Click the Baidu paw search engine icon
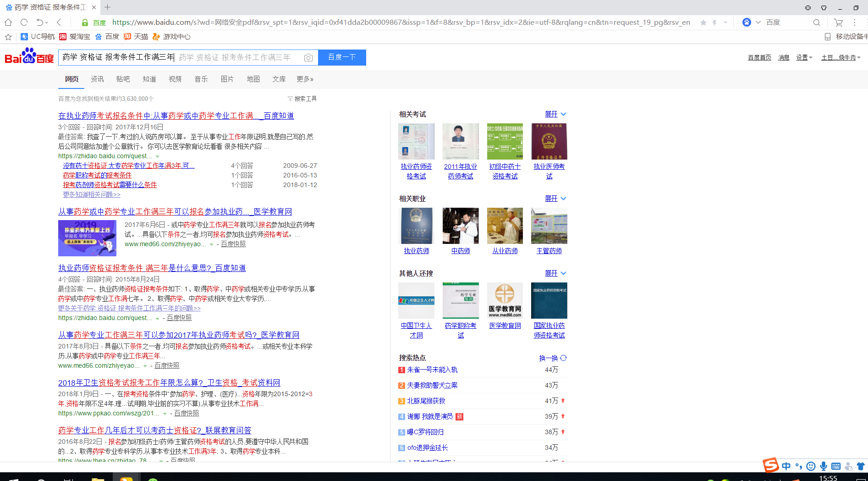This screenshot has height=481, width=868. [x=747, y=22]
